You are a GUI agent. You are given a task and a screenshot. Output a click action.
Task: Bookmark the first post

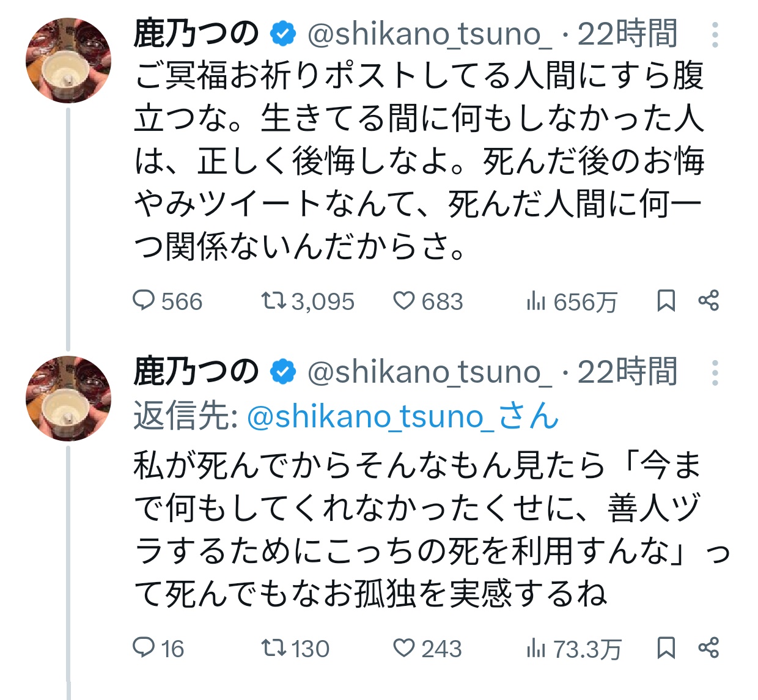pyautogui.click(x=666, y=301)
